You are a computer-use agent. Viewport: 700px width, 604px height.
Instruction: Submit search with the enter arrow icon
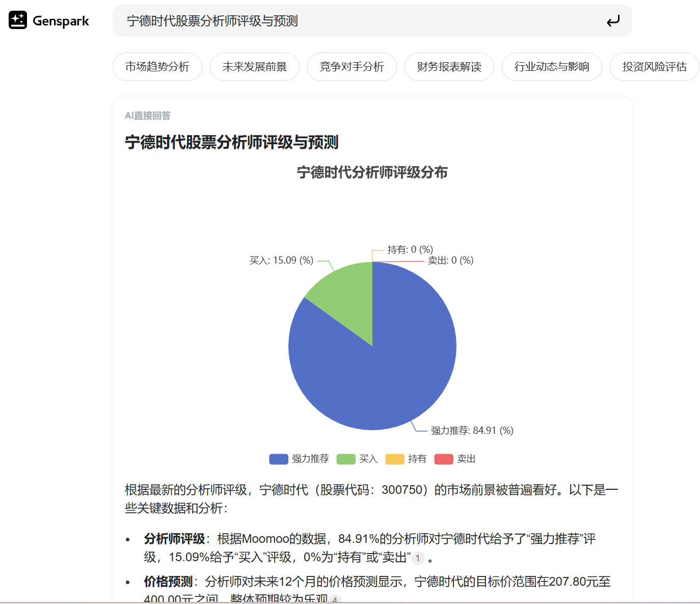point(613,21)
